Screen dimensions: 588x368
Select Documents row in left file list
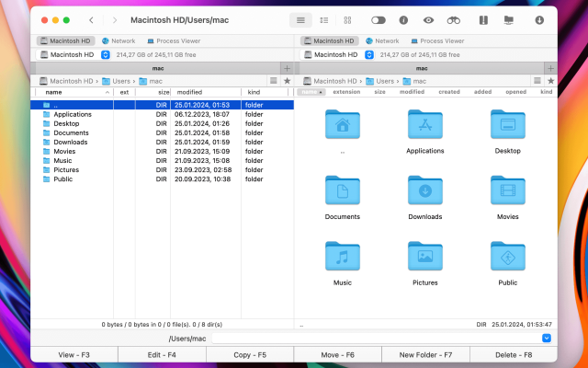[x=71, y=132]
